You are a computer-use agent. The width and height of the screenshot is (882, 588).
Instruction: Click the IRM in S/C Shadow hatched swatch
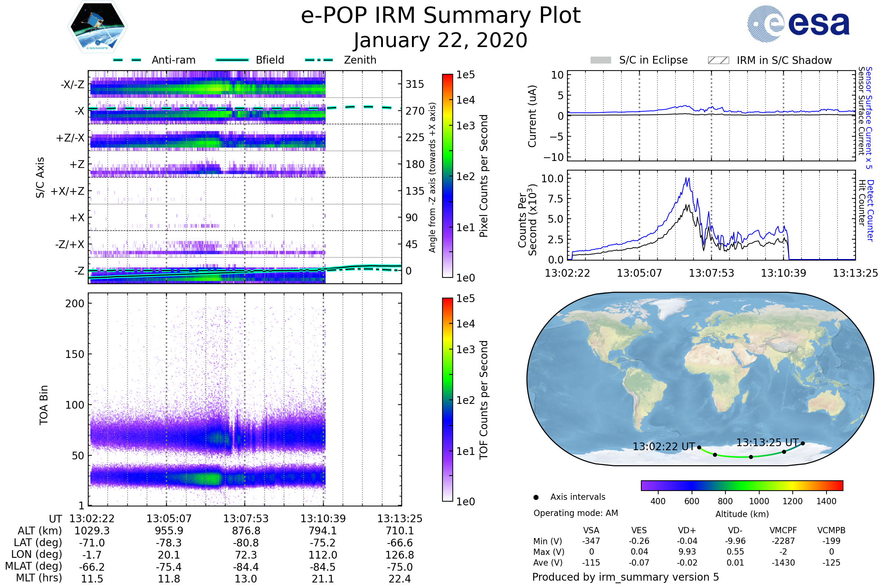click(x=718, y=60)
